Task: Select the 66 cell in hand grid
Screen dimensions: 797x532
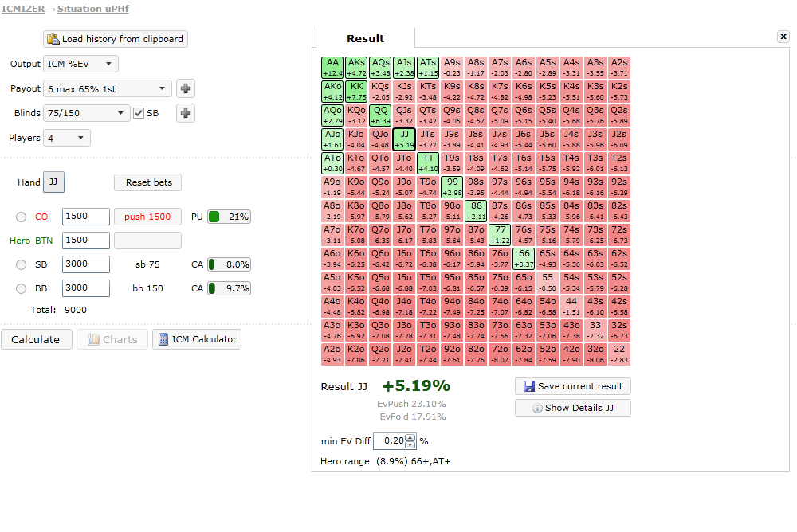Action: 524,259
